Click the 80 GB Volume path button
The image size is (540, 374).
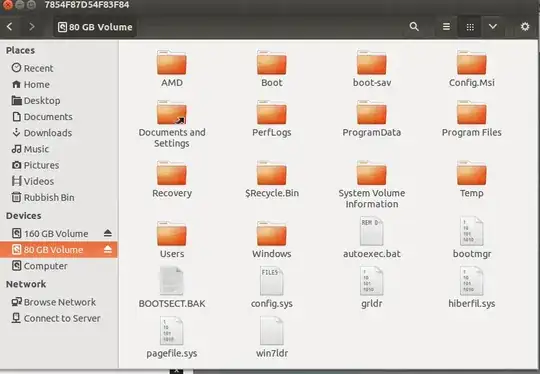(95, 27)
